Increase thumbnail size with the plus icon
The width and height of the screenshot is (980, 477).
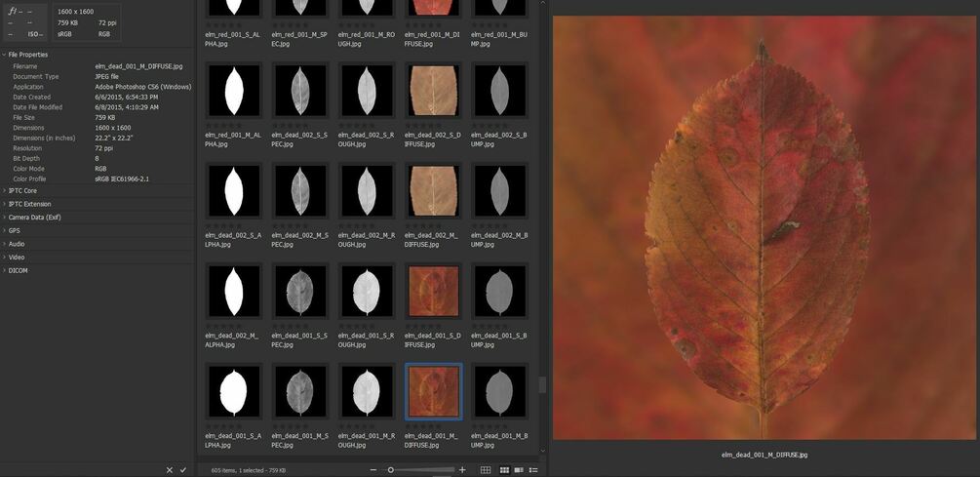(462, 470)
